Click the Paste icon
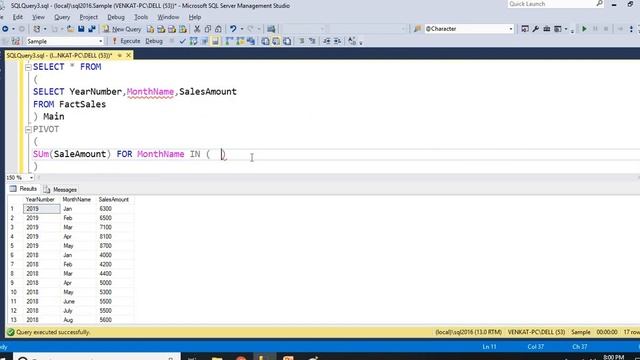 (218, 29)
